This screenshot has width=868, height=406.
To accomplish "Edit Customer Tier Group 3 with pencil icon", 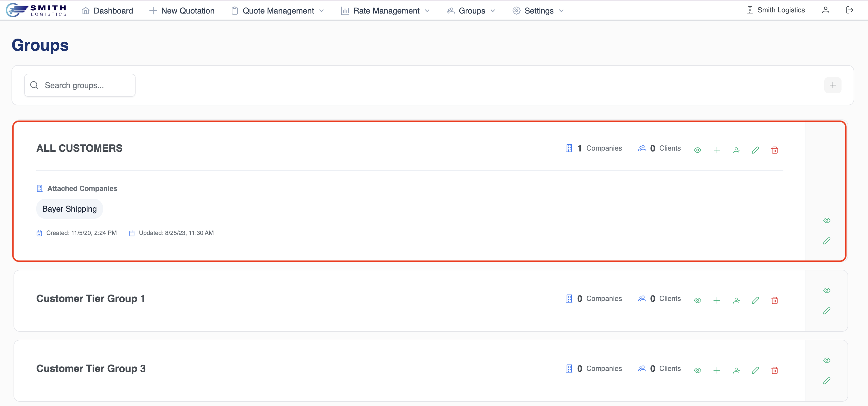I will tap(755, 370).
